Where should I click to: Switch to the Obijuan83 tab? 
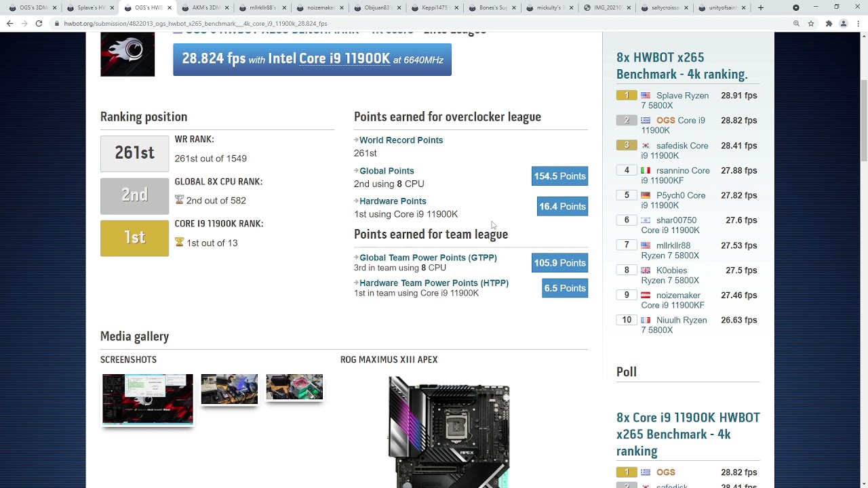pyautogui.click(x=378, y=7)
